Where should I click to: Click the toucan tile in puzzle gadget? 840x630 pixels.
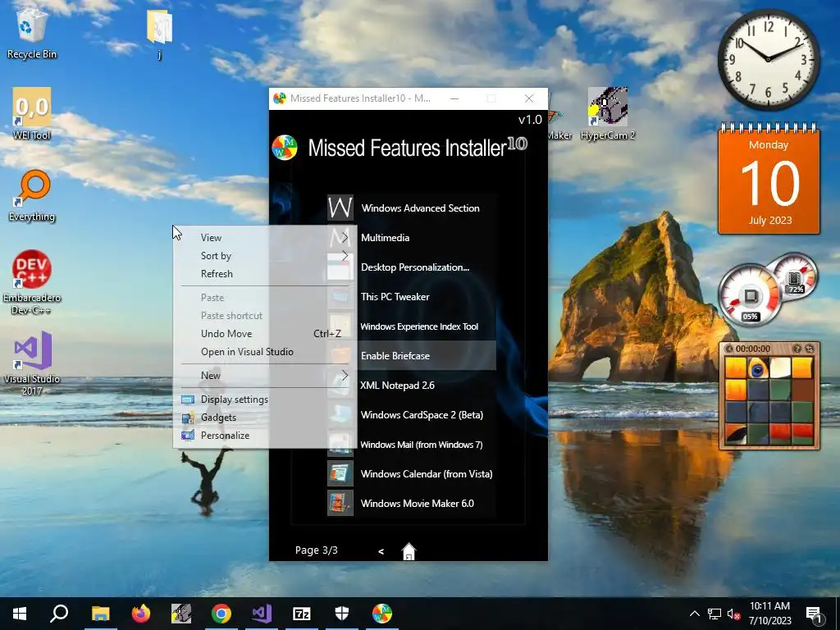click(757, 368)
